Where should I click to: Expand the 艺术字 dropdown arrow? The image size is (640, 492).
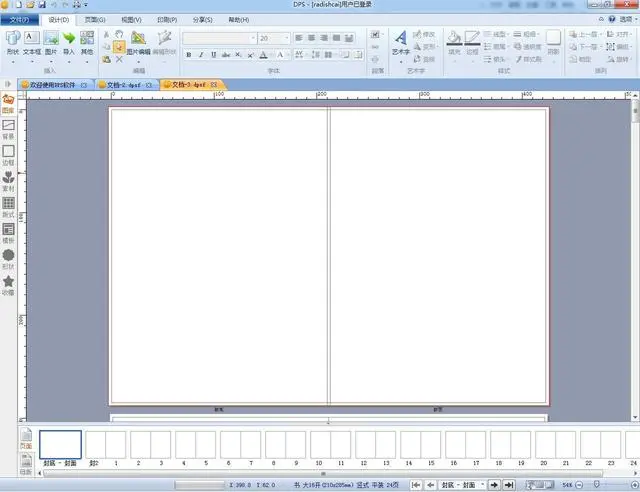[x=401, y=62]
